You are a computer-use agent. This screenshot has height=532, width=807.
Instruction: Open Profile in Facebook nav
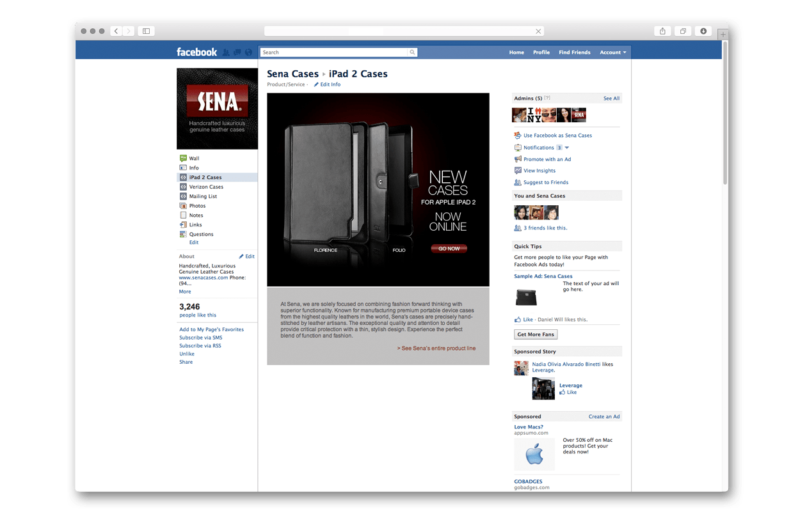(x=541, y=52)
